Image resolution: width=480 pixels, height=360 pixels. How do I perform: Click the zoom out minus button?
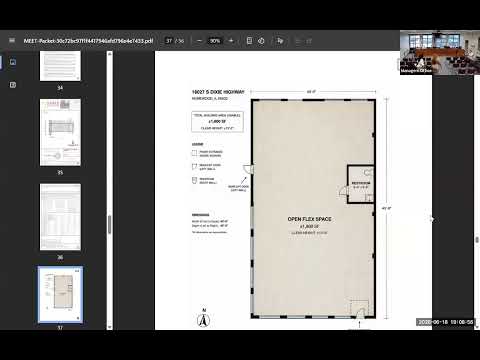pyautogui.click(x=199, y=41)
